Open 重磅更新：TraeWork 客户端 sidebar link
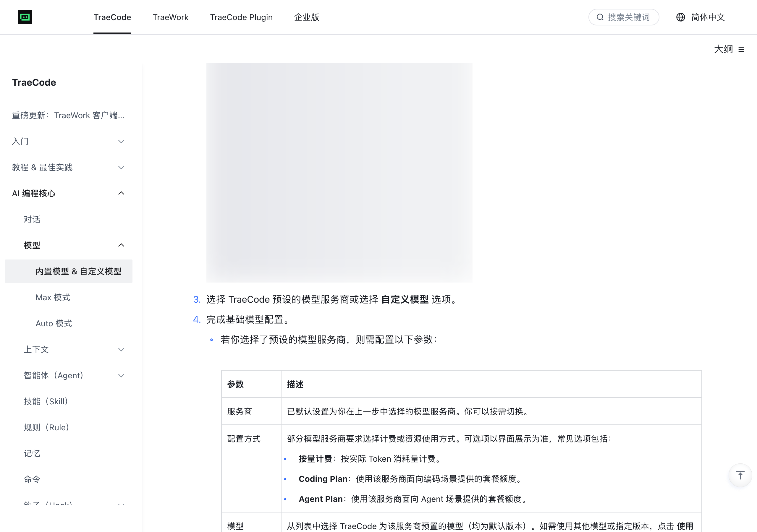Image resolution: width=757 pixels, height=532 pixels. [x=68, y=115]
